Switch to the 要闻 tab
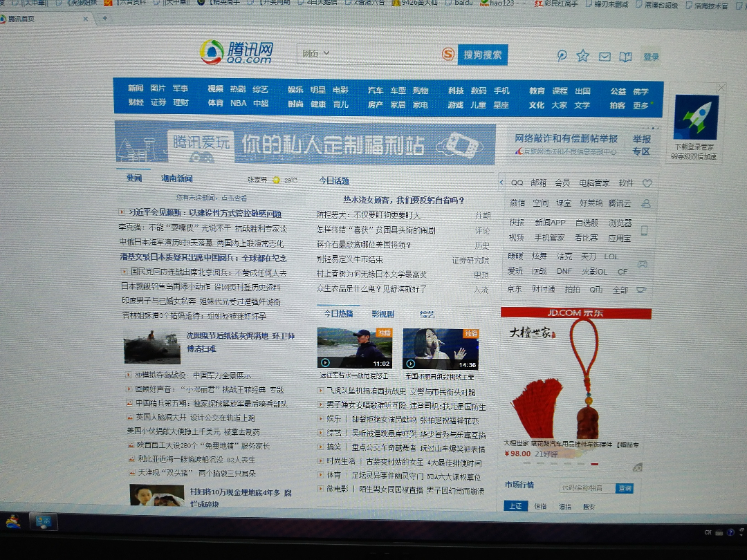This screenshot has width=747, height=560. [x=134, y=178]
